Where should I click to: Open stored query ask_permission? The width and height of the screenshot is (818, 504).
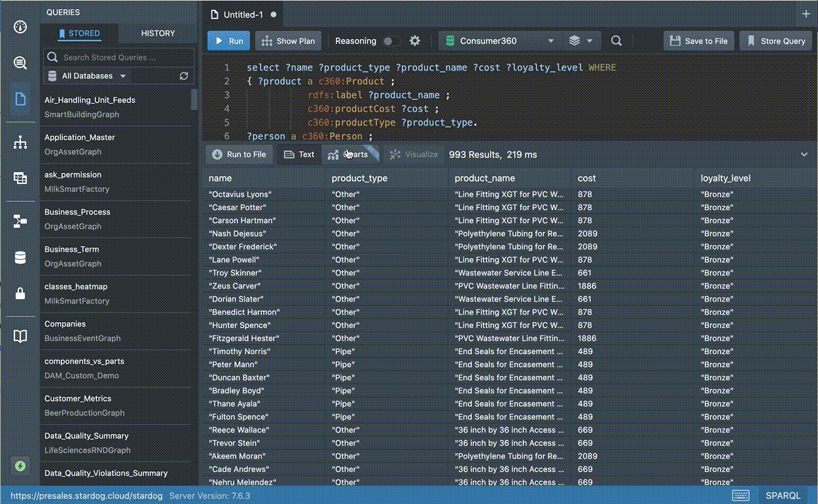point(116,181)
